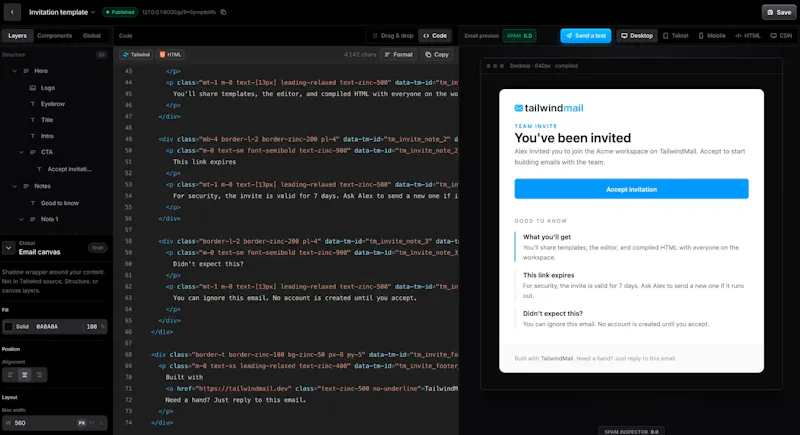Viewport: 800px width, 435px height.
Task: Switch to the Layers tab
Action: click(17, 36)
